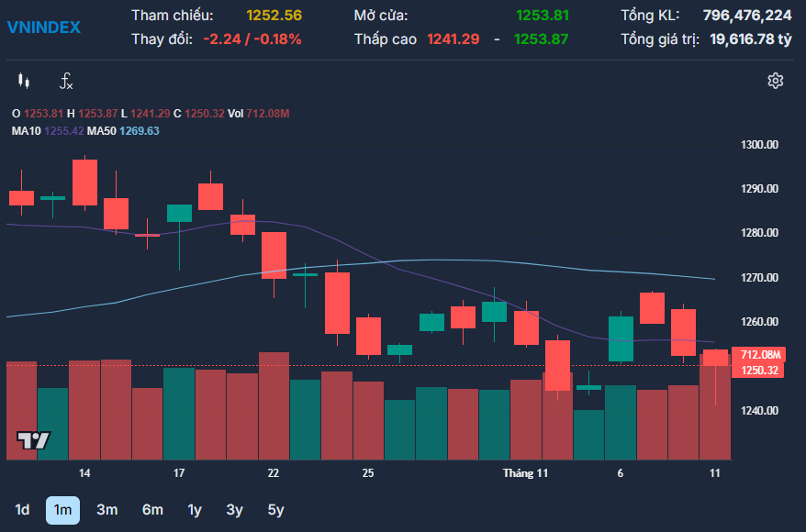Click the 1250.32 current price label
This screenshot has width=806, height=532.
pos(758,371)
